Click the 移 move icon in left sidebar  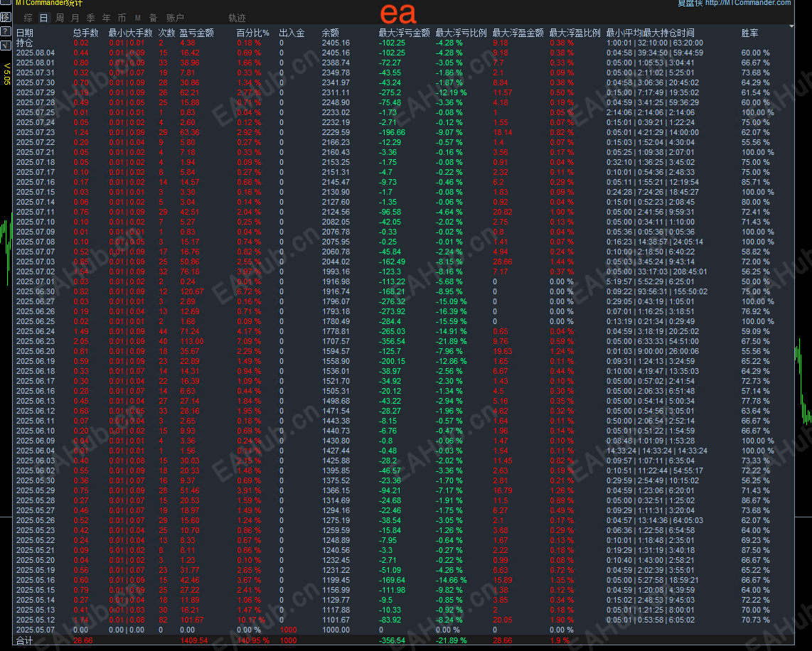(x=5, y=17)
